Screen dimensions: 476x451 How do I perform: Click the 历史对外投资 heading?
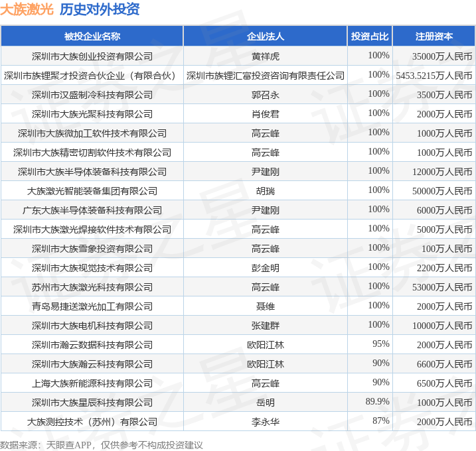pos(100,10)
